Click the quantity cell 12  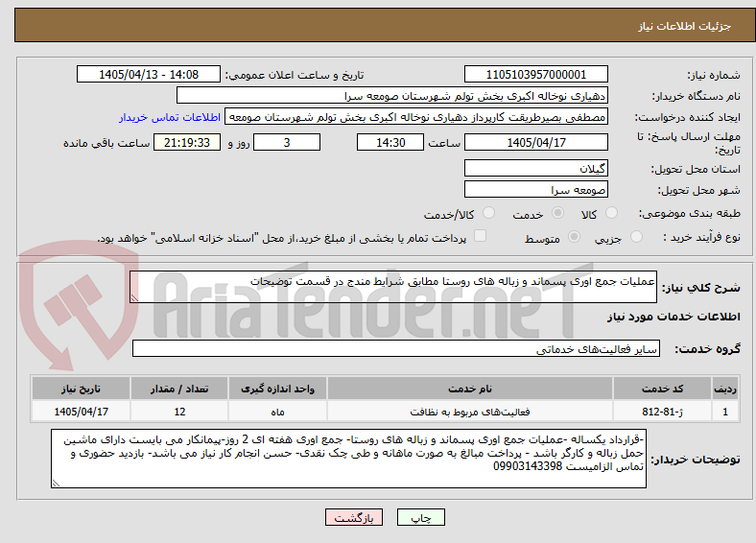click(x=179, y=412)
